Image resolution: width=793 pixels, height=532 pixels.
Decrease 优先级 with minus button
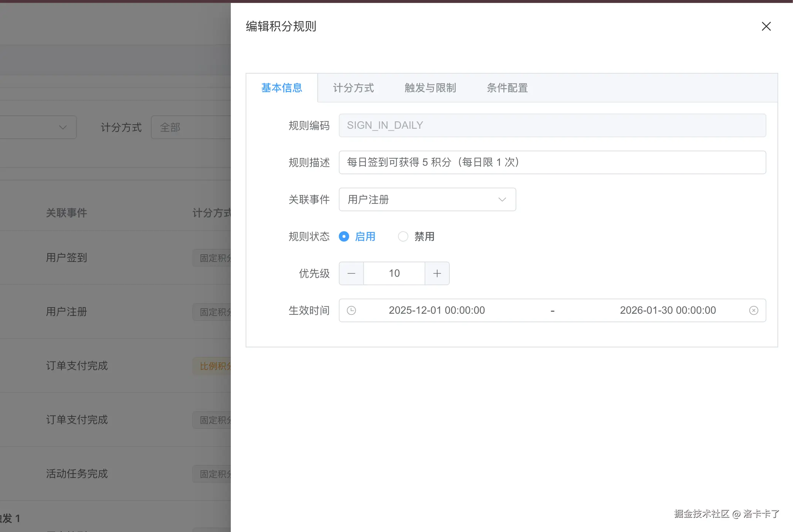(x=351, y=273)
